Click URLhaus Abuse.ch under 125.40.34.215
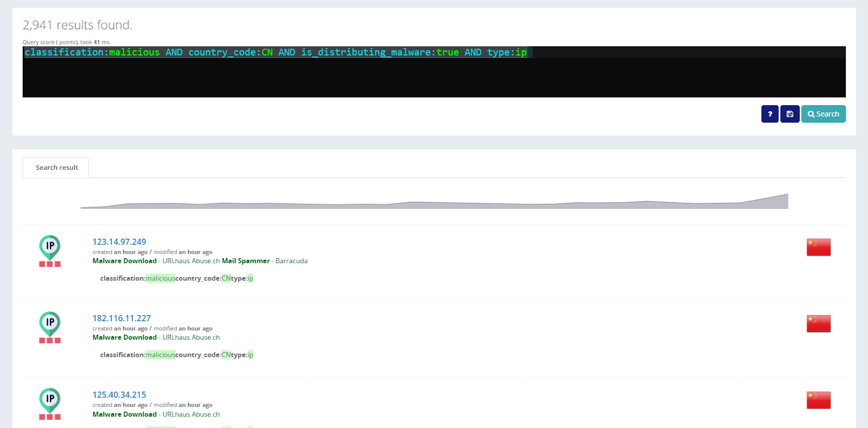Image resolution: width=868 pixels, height=428 pixels. pos(191,414)
